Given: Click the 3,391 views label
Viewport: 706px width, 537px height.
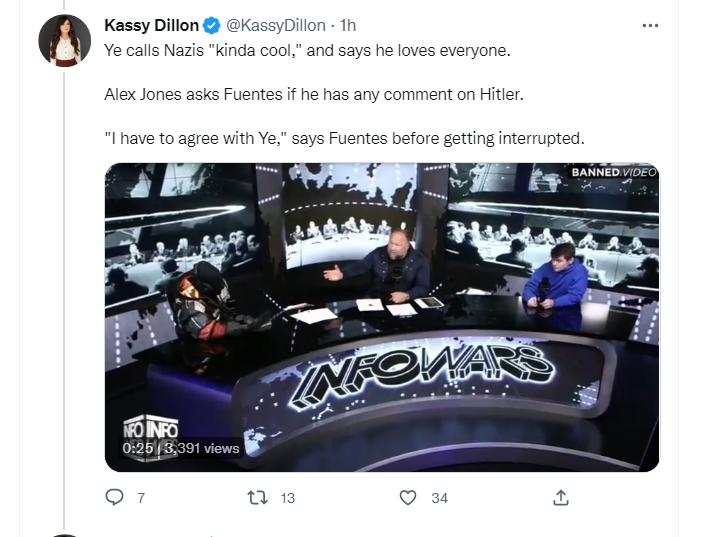Looking at the screenshot, I should tap(202, 448).
